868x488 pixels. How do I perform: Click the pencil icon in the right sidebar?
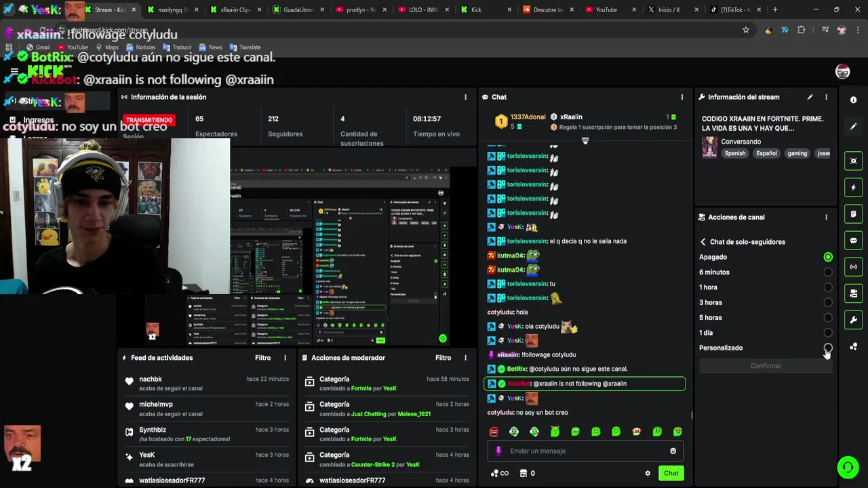click(x=853, y=127)
